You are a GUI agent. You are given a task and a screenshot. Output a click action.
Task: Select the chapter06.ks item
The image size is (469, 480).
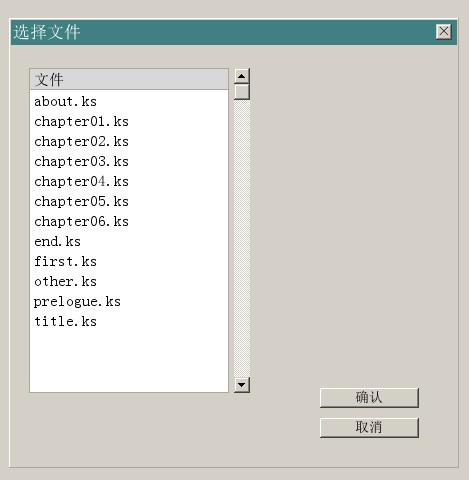pos(129,221)
